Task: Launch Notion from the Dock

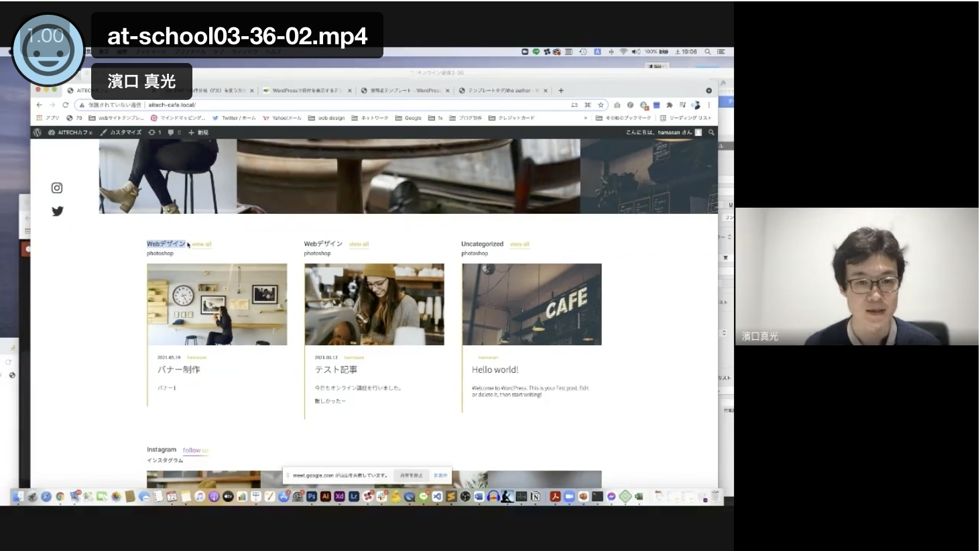Action: (535, 497)
